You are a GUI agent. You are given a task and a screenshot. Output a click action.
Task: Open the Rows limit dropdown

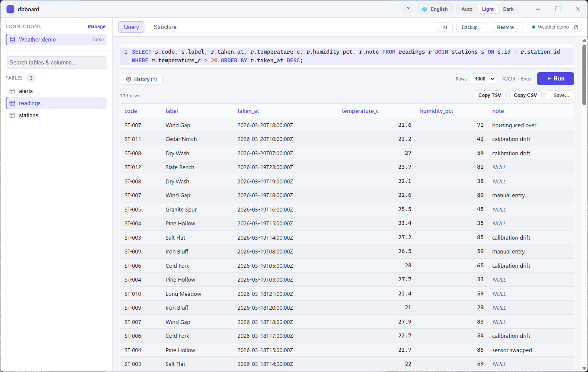pyautogui.click(x=483, y=79)
